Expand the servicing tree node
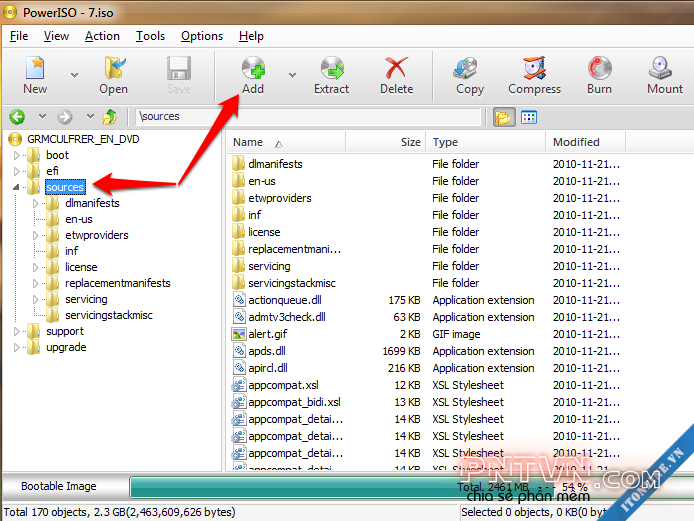This screenshot has width=694, height=521. (36, 300)
